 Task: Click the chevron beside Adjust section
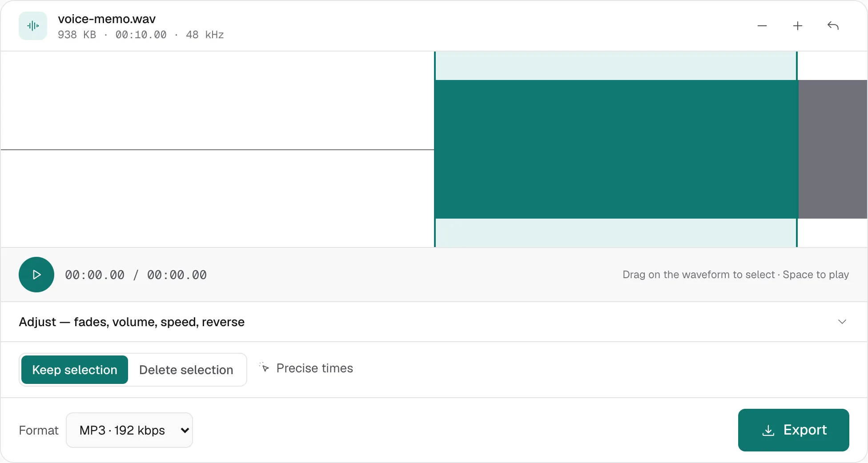[842, 322]
